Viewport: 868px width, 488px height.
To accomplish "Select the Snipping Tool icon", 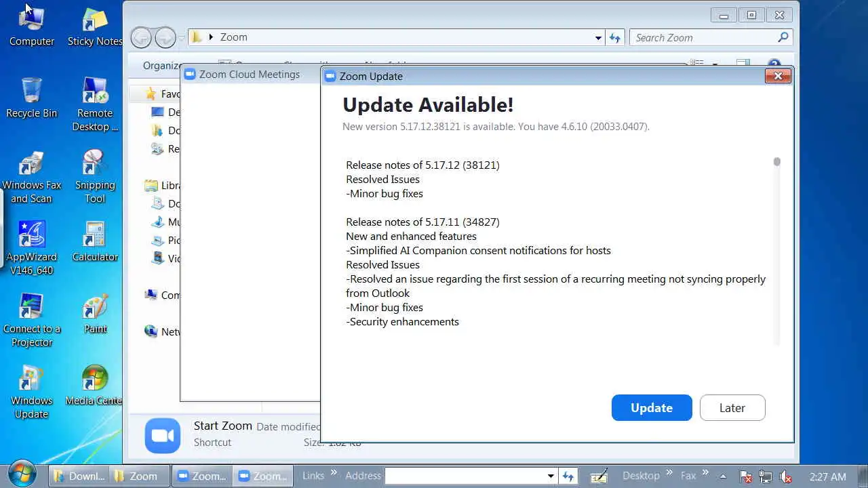I will pyautogui.click(x=95, y=178).
